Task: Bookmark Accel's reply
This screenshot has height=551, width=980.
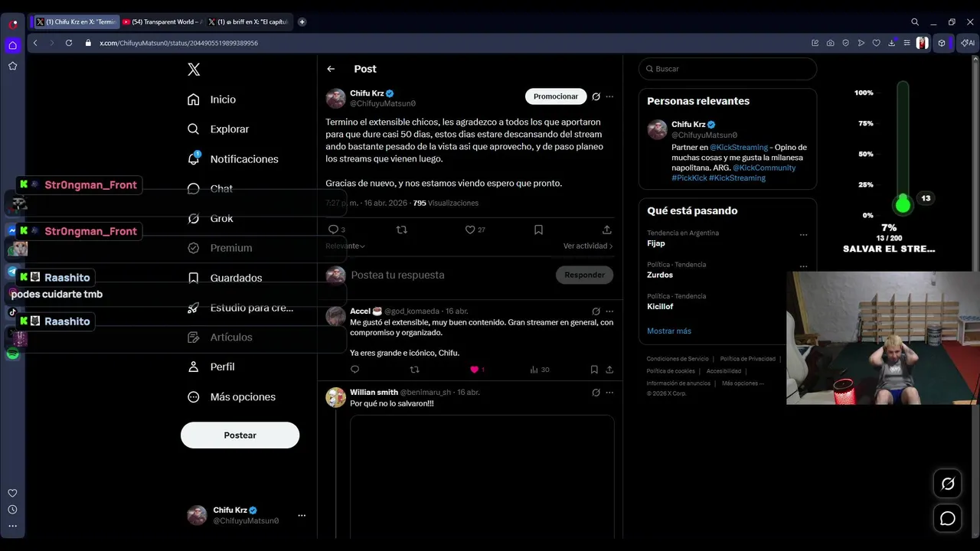Action: (594, 370)
